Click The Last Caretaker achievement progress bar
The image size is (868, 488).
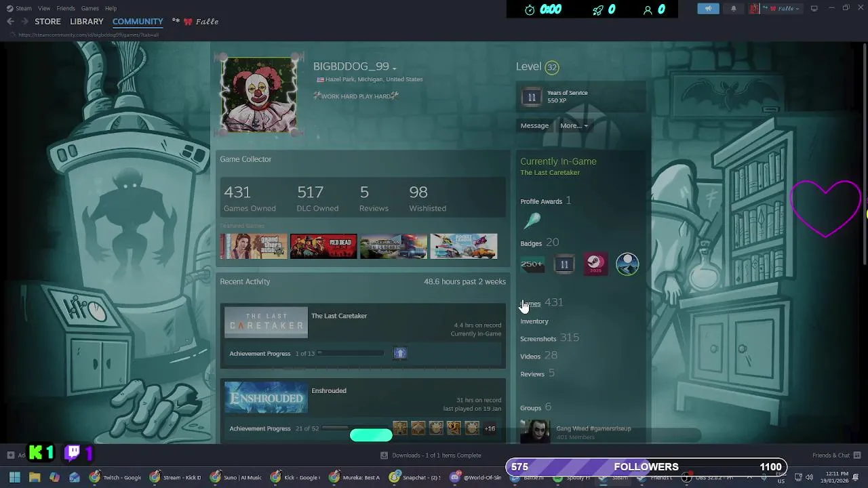[x=351, y=353]
